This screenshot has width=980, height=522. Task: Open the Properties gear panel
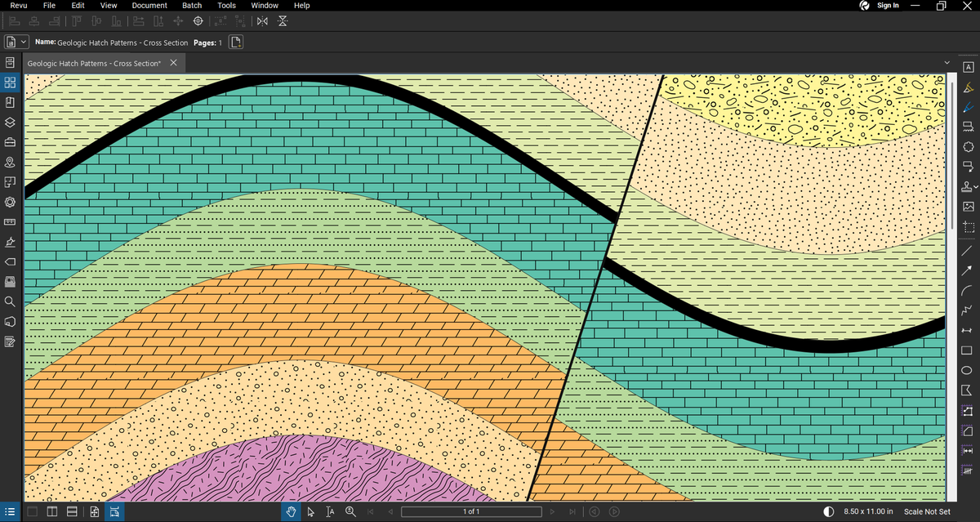click(10, 202)
